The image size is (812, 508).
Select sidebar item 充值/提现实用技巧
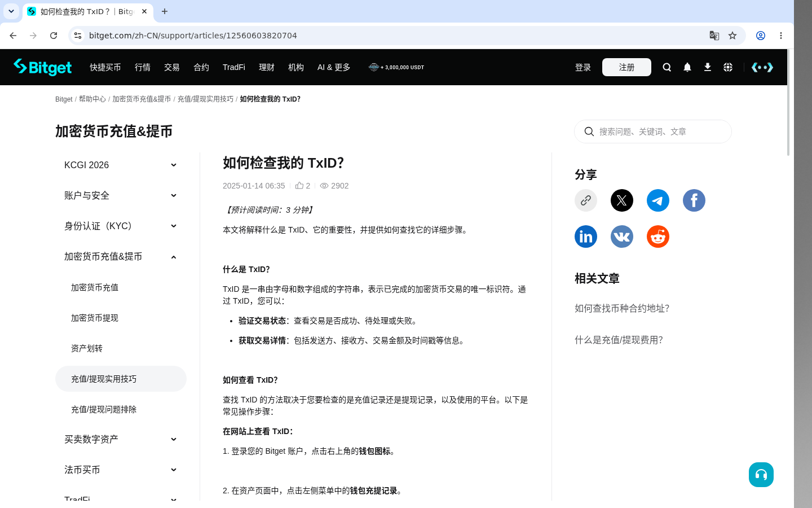[x=121, y=379]
